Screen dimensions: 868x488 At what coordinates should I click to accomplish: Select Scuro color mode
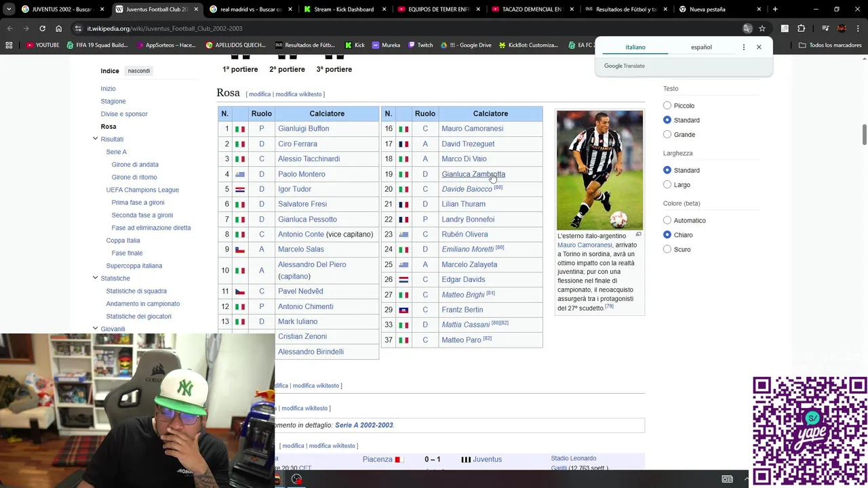point(667,249)
